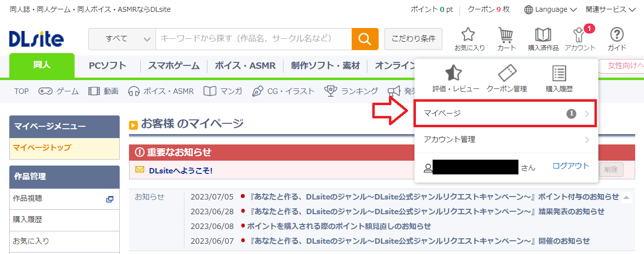Open the DLsiteへようこそ! notice link
644x254 pixels.
(x=180, y=170)
